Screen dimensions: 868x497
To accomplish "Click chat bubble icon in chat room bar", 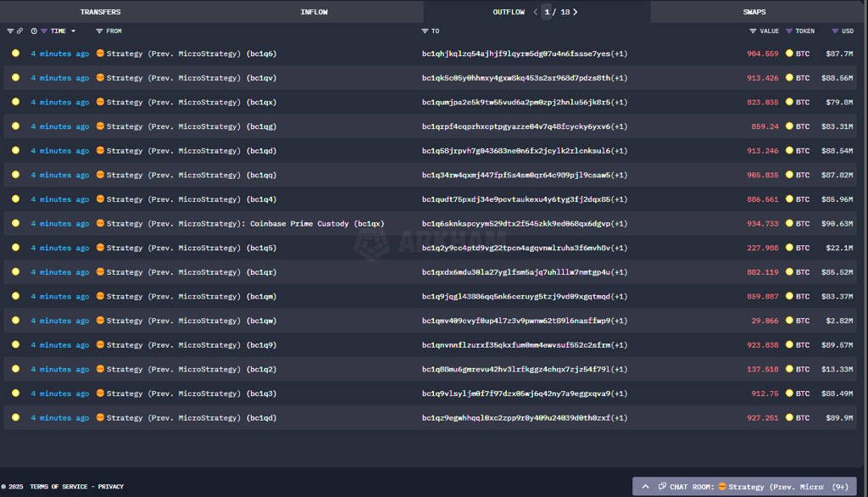I will pyautogui.click(x=662, y=487).
